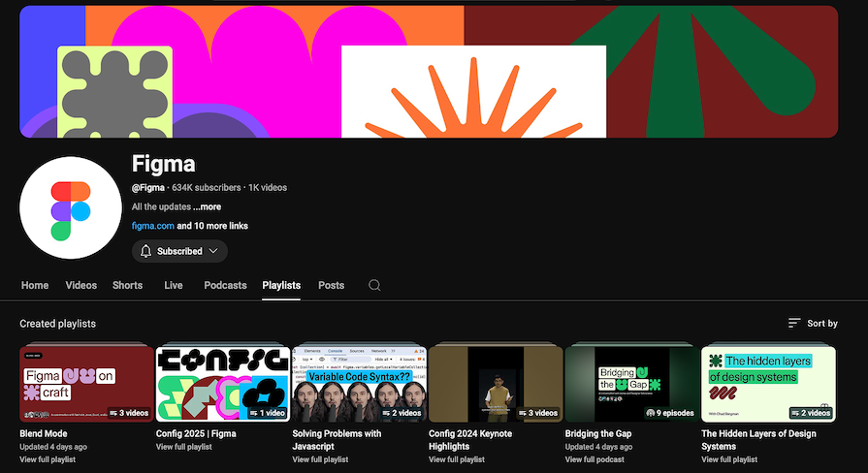View full podcast for Bridging the Gap

pos(598,458)
